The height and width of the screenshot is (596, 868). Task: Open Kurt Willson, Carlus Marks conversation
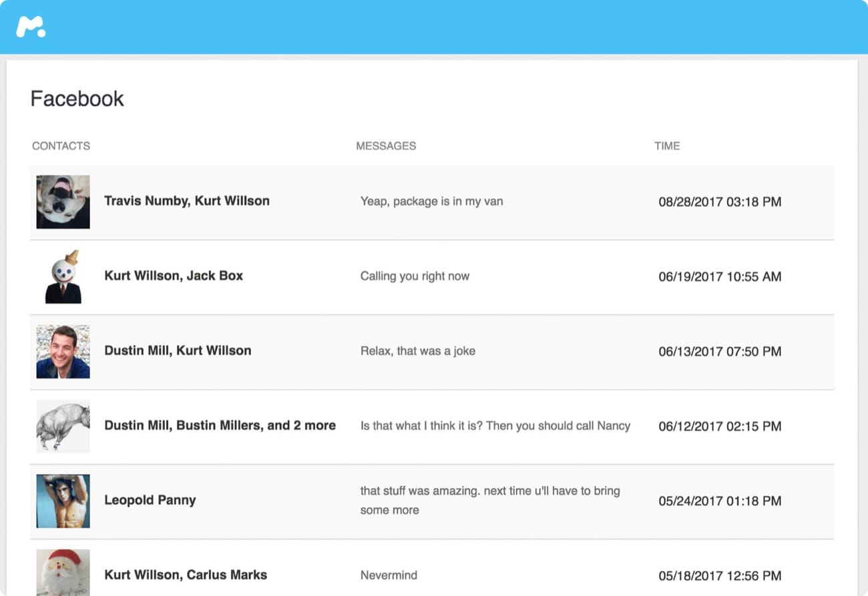point(186,575)
